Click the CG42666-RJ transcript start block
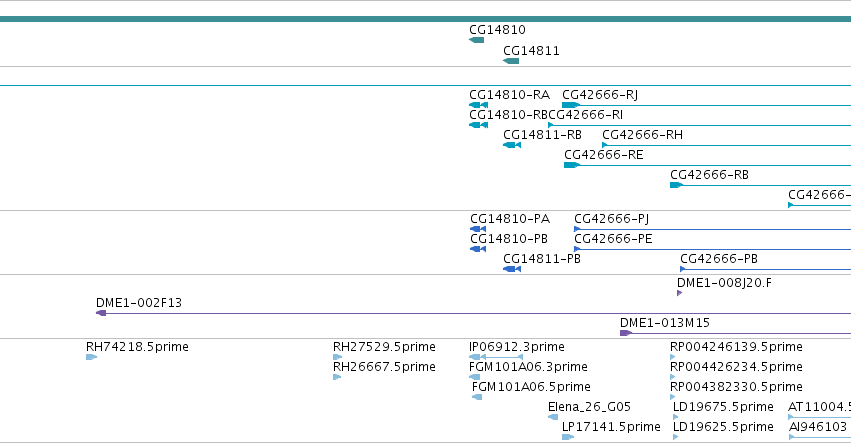 click(571, 105)
